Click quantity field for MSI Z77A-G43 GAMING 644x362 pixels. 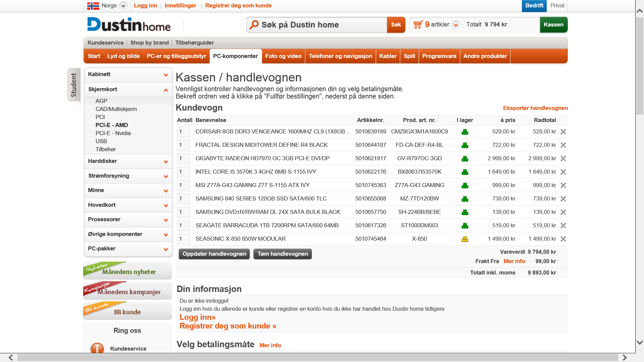(x=183, y=185)
